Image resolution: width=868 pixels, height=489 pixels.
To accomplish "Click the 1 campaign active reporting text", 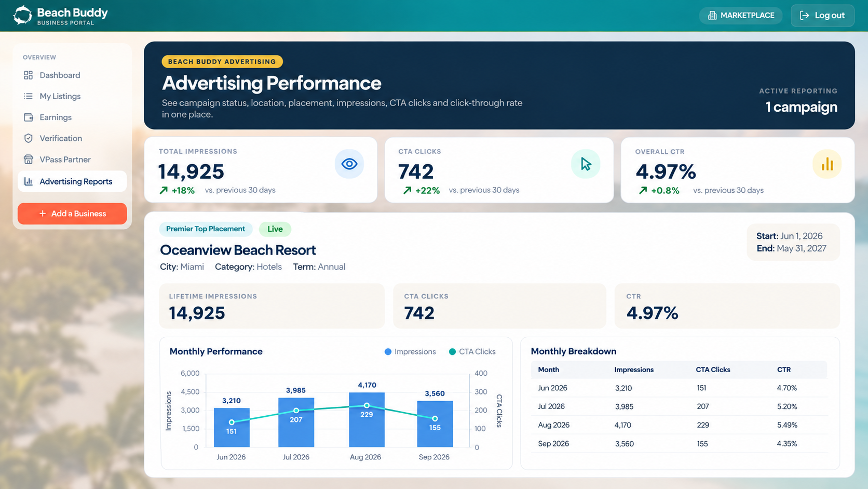I will pyautogui.click(x=801, y=107).
